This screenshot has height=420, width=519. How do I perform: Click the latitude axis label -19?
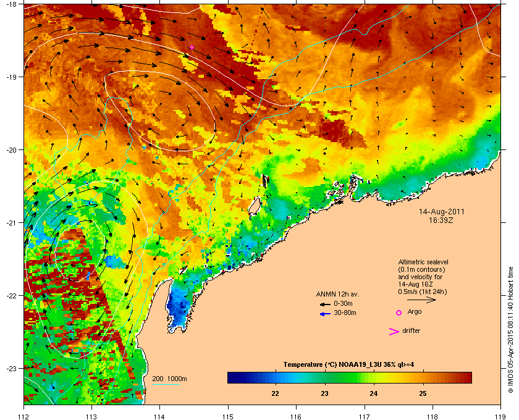[x=11, y=77]
